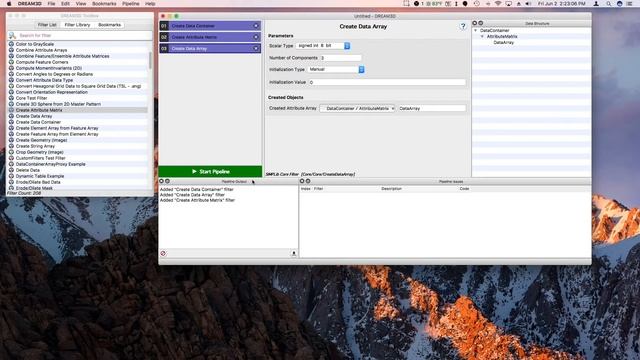Open the Edit menu
Image resolution: width=640 pixels, height=360 pixels.
pyautogui.click(x=65, y=4)
